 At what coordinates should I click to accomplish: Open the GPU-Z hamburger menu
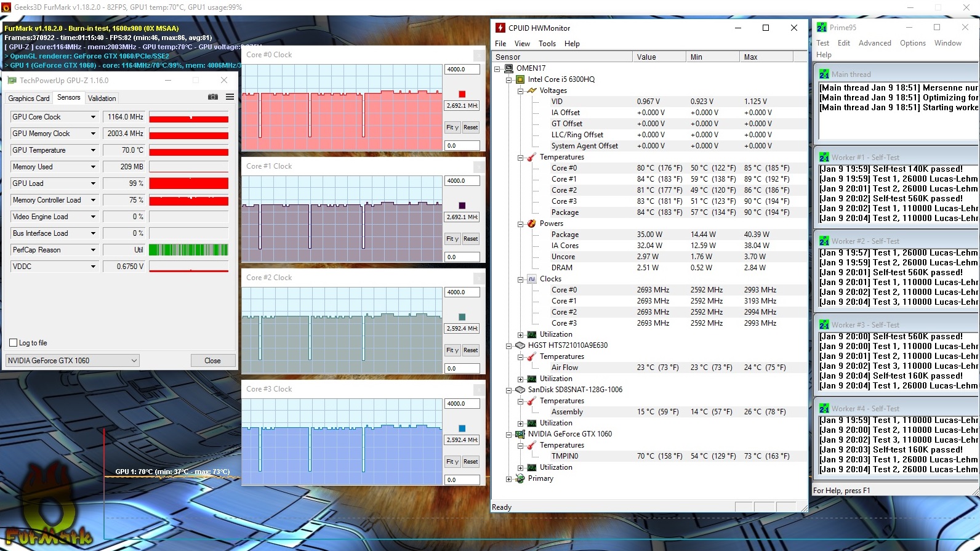230,97
